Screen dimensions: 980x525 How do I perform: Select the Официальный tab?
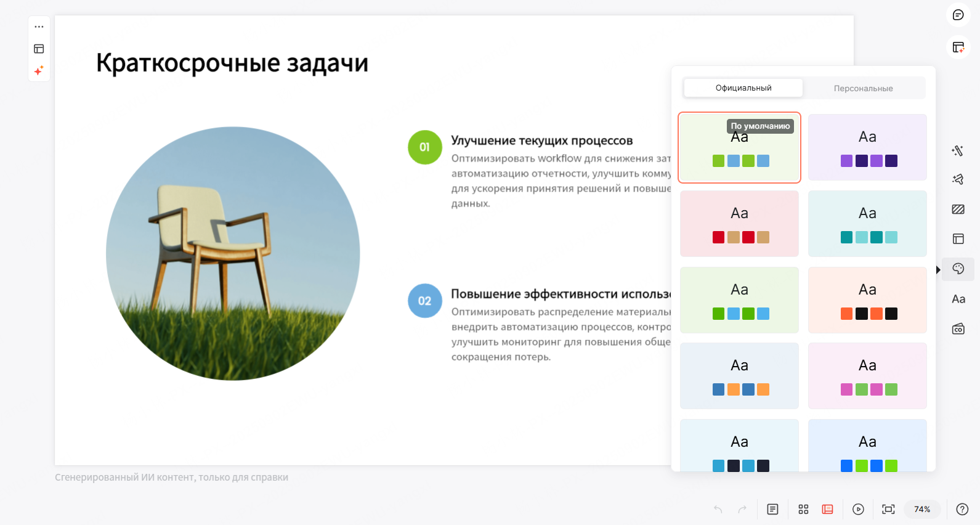click(743, 88)
